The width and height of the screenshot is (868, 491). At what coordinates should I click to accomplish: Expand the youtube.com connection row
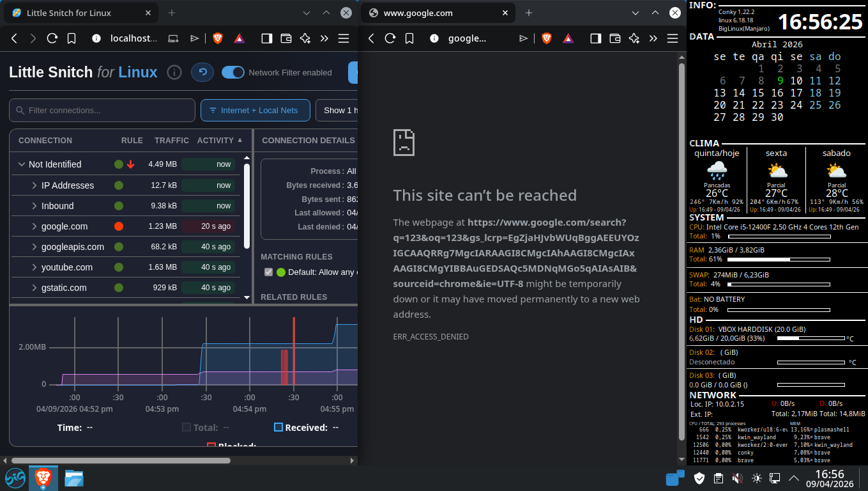tap(34, 267)
